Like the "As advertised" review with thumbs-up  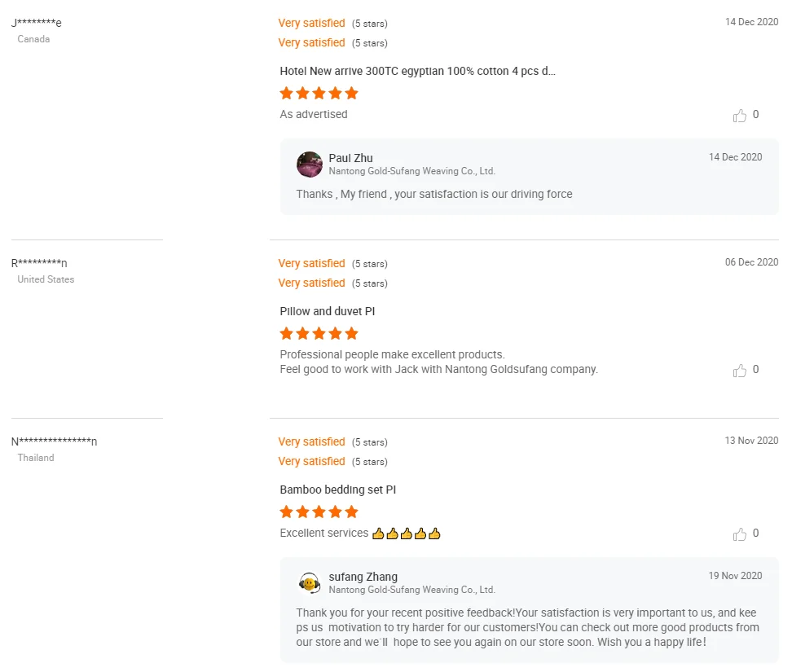[x=740, y=116]
